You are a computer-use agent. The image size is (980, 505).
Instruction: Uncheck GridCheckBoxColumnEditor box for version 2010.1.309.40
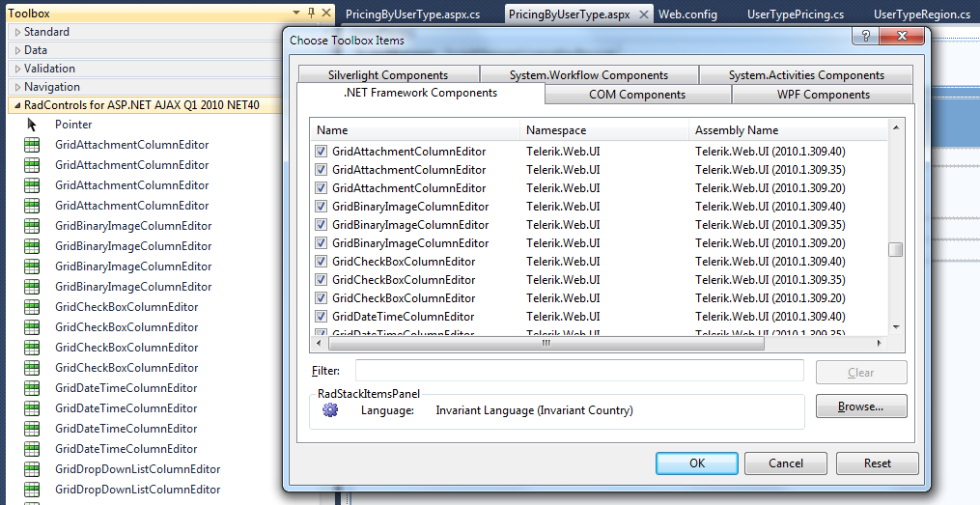pyautogui.click(x=321, y=262)
